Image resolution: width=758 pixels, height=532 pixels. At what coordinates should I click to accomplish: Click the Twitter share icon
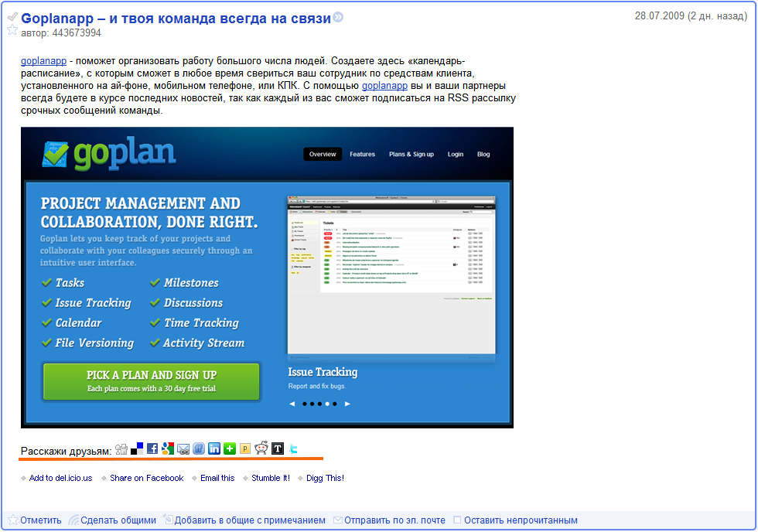293,449
